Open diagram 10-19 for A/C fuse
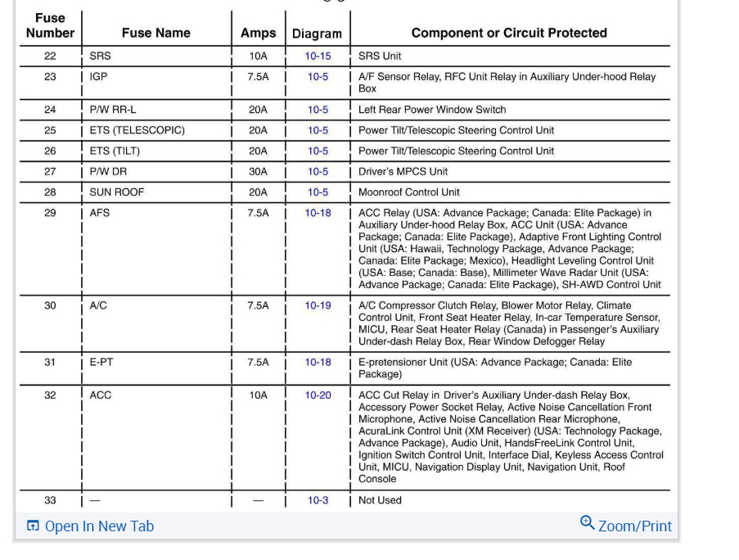The image size is (739, 560). pos(318,305)
